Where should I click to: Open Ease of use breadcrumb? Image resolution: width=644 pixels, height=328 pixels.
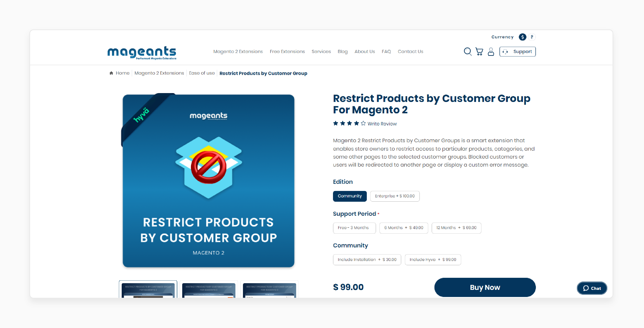tap(202, 73)
